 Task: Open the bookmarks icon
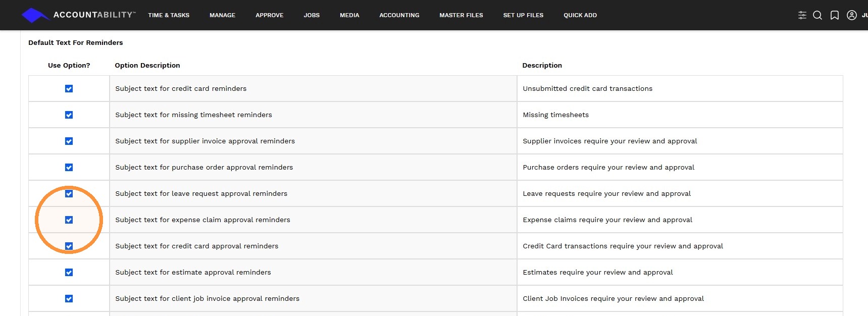(x=835, y=15)
